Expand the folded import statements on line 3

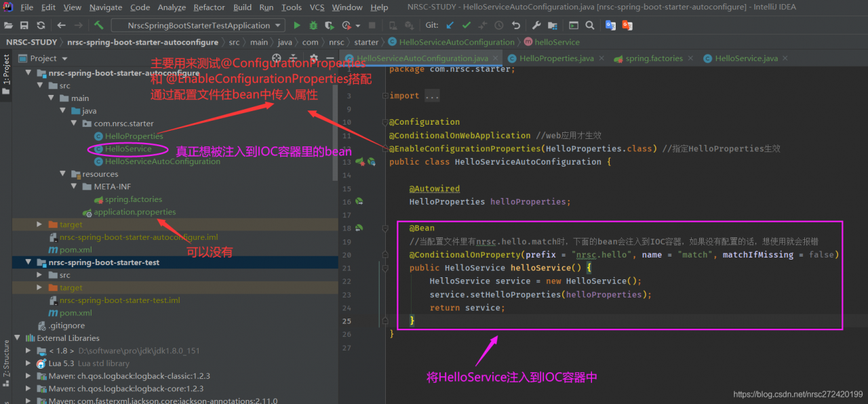[431, 96]
